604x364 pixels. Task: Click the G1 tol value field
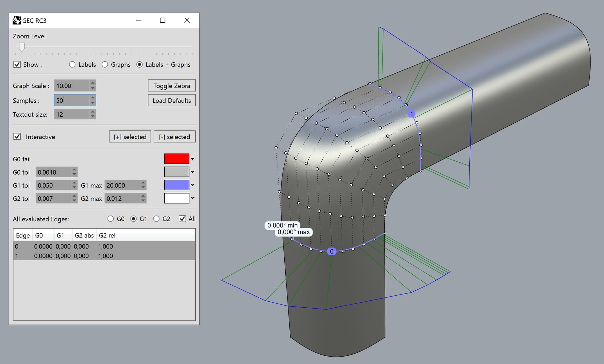pyautogui.click(x=53, y=185)
